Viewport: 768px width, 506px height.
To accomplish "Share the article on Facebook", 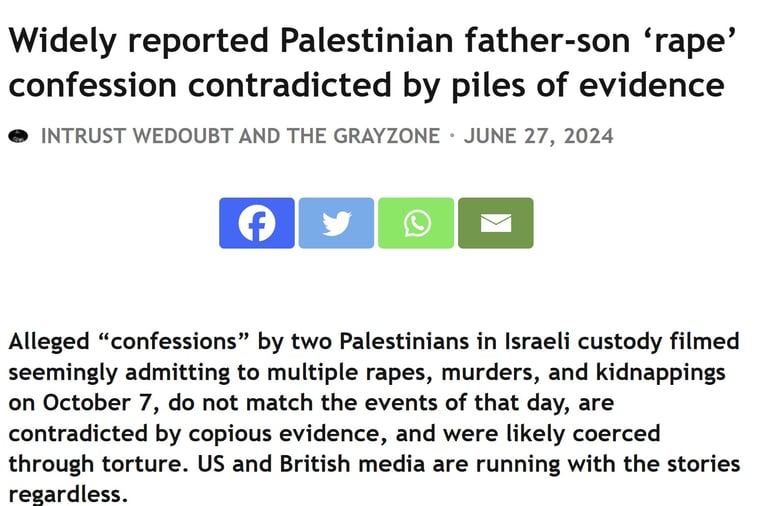I will pos(257,223).
